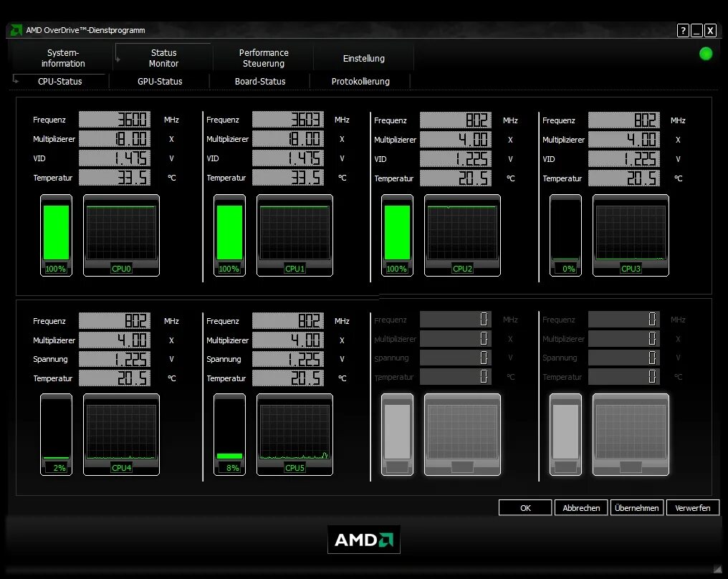
Task: Click the CPU1 100% load bar
Action: pos(229,236)
